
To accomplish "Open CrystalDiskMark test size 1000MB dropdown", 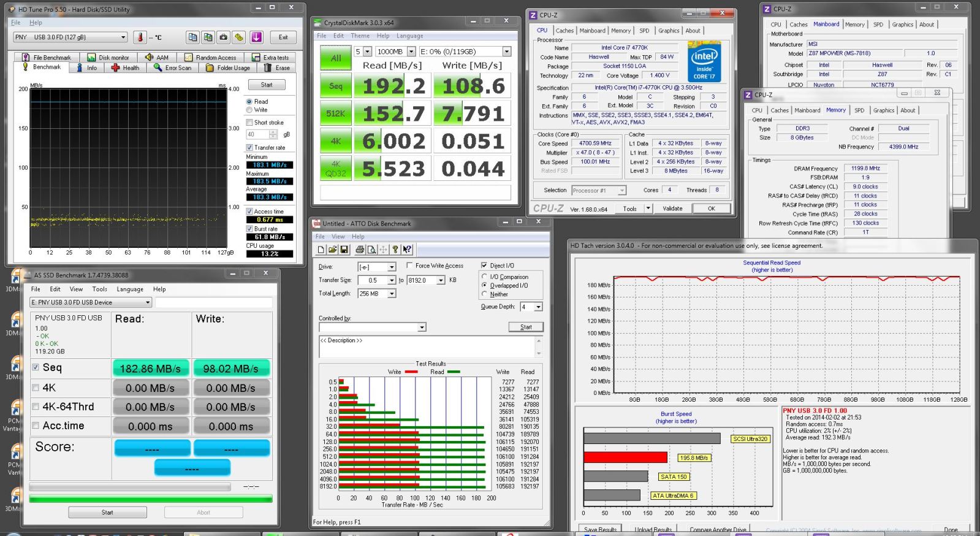I will [411, 52].
